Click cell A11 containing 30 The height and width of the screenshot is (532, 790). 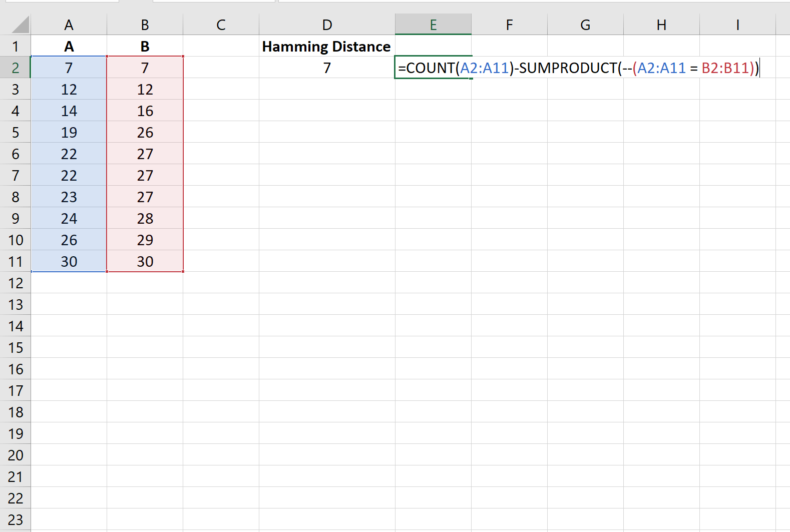pos(69,261)
